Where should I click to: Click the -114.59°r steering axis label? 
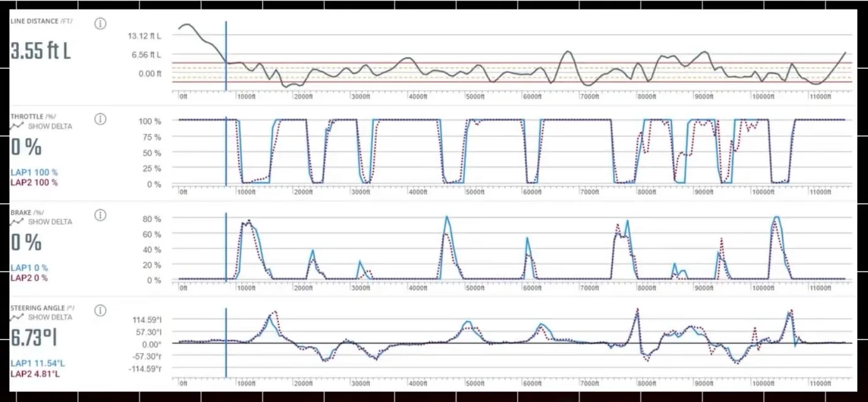tap(145, 368)
